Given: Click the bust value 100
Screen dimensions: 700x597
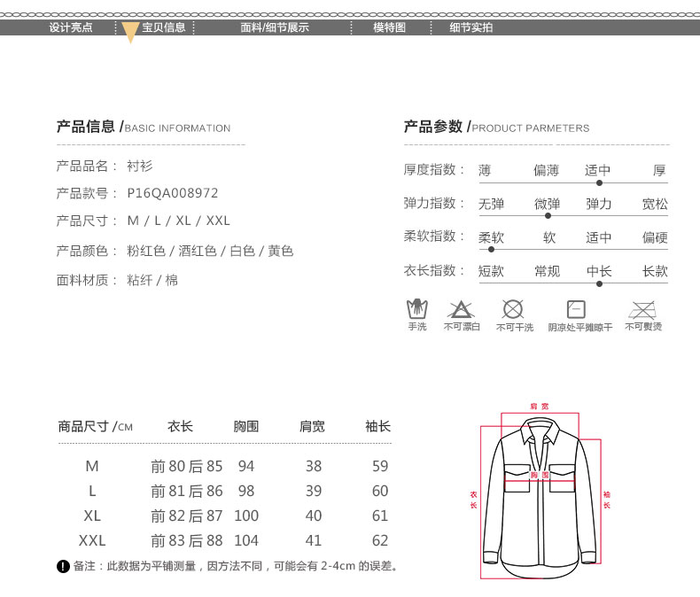Looking at the screenshot, I should (x=246, y=516).
